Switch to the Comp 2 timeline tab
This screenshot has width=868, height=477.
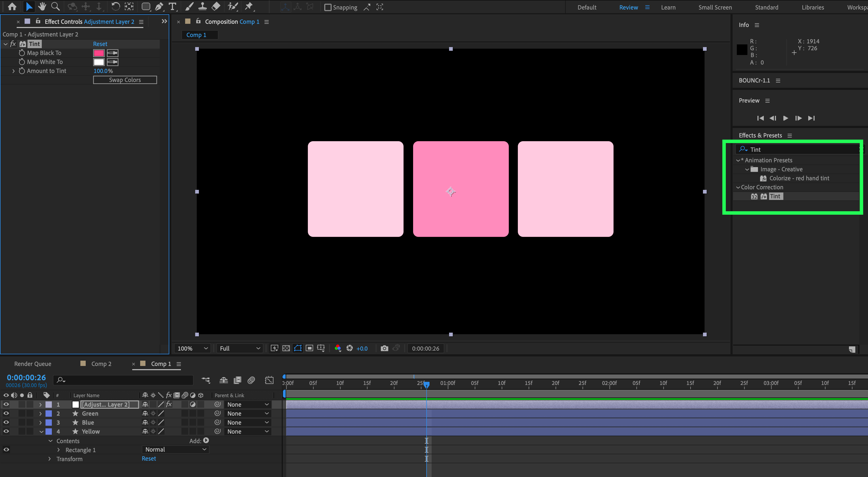[x=101, y=364]
